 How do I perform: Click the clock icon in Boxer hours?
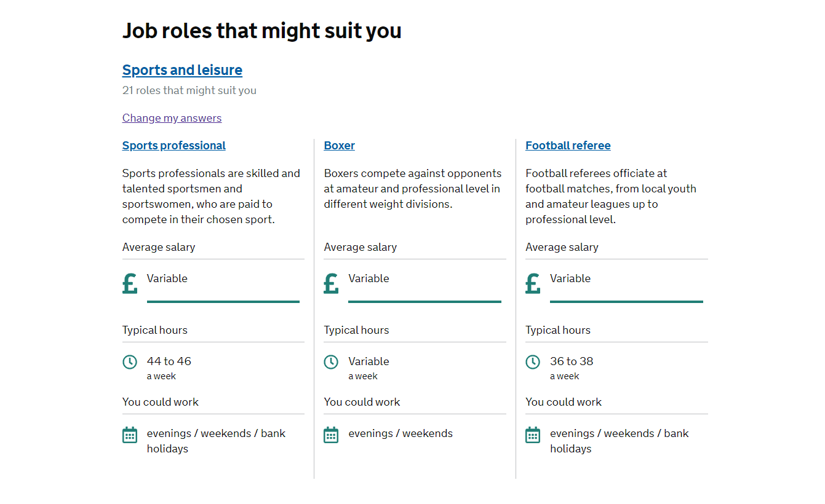(x=331, y=362)
